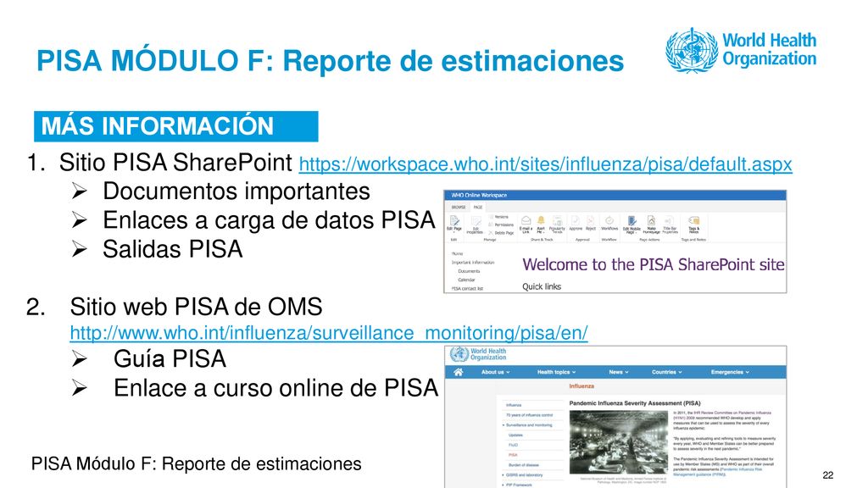Click Popularity Trends icon
The height and width of the screenshot is (488, 868).
558,221
